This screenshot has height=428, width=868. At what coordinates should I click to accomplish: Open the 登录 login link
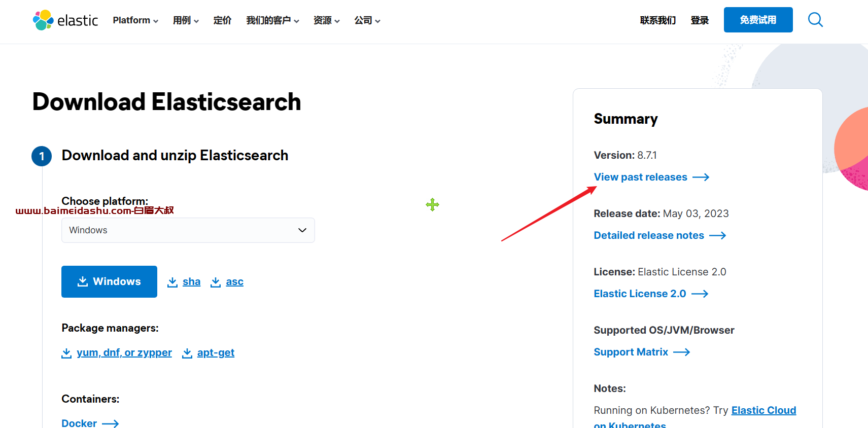(x=700, y=20)
